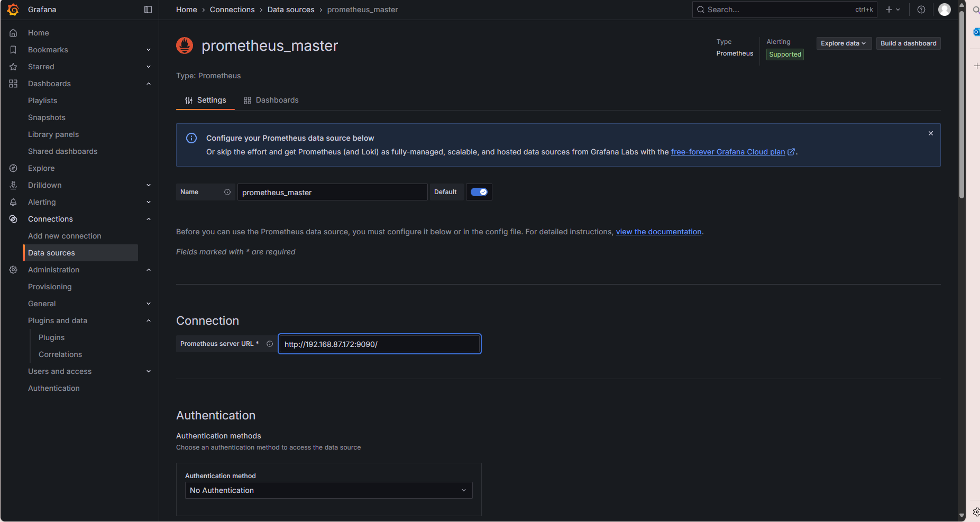
Task: Select Data sources in sidebar
Action: pos(80,253)
